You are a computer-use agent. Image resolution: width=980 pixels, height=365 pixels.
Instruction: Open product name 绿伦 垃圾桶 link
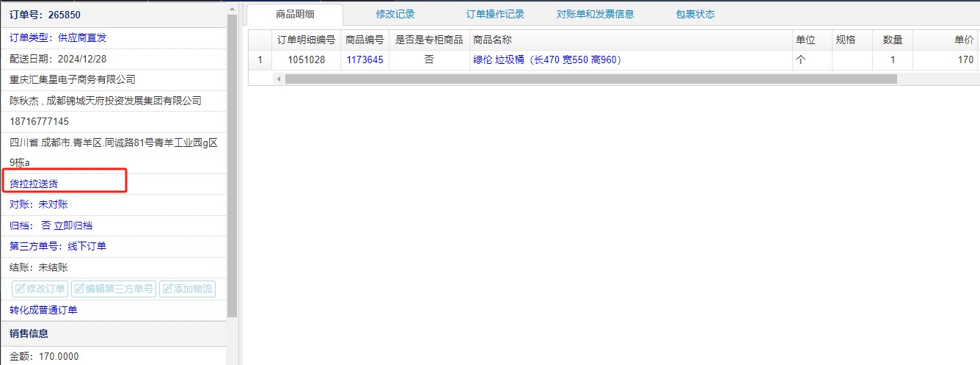pos(547,59)
